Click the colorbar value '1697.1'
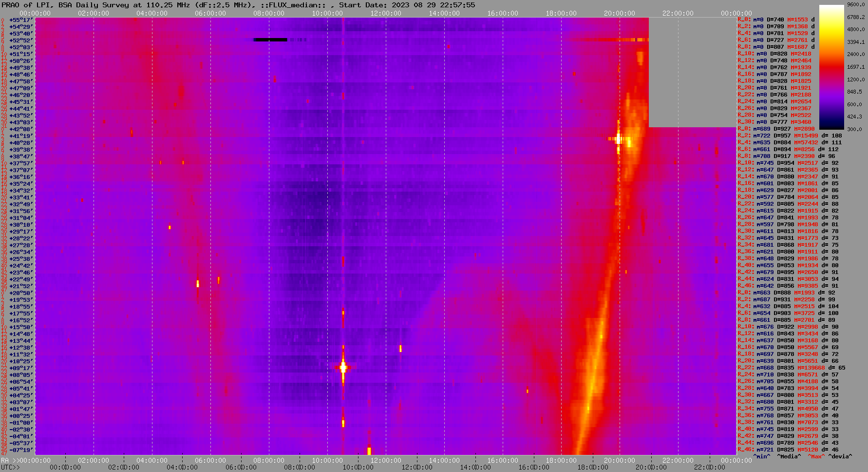Image resolution: width=868 pixels, height=472 pixels. pos(856,67)
